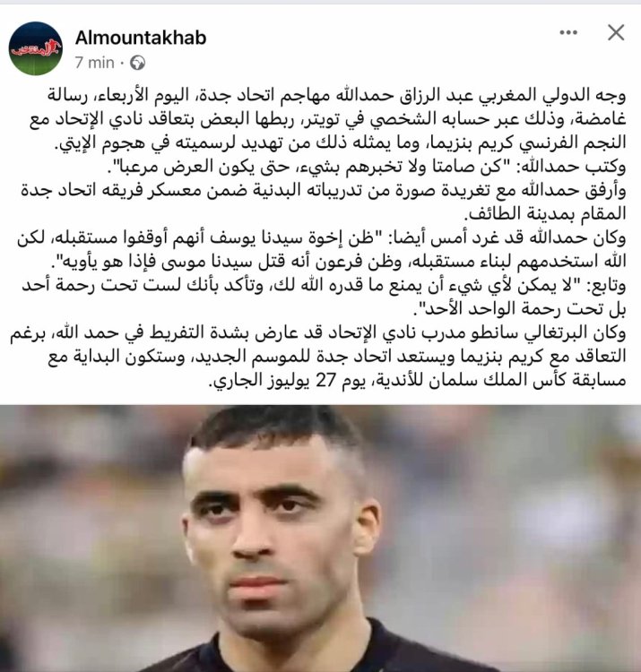Click the line "بل تحت رحمة الواحد الأحد"

[519, 309]
